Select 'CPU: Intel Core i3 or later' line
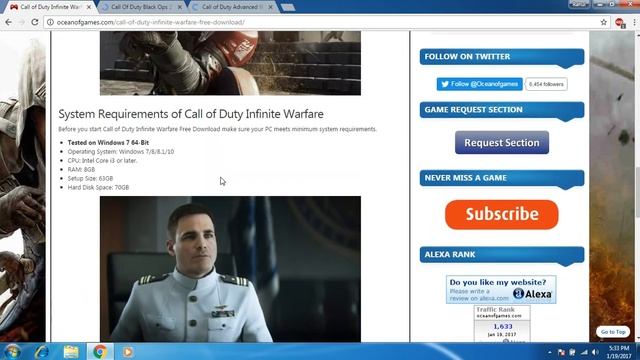640x360 pixels. pos(102,160)
